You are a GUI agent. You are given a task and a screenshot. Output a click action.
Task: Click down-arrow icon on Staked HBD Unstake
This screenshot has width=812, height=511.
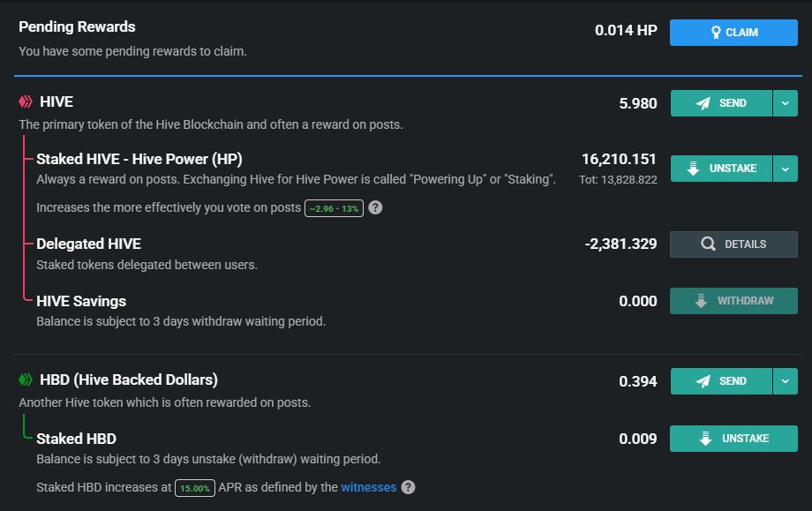click(x=705, y=439)
